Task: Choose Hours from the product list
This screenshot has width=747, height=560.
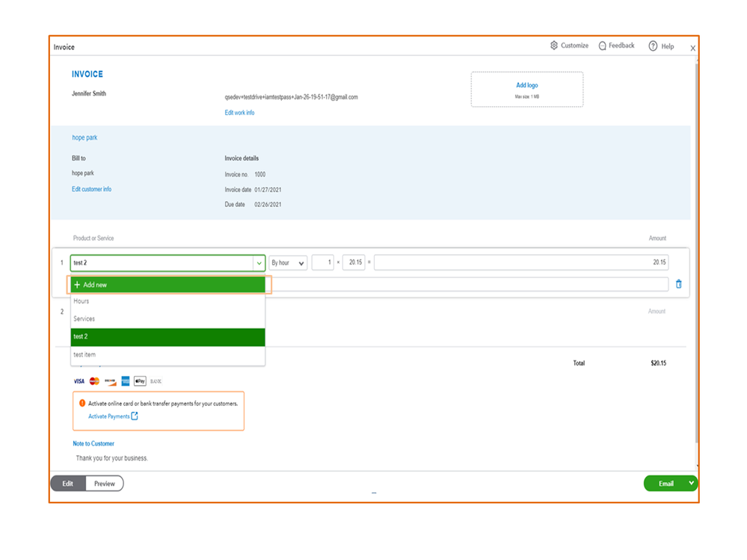Action: (x=167, y=301)
